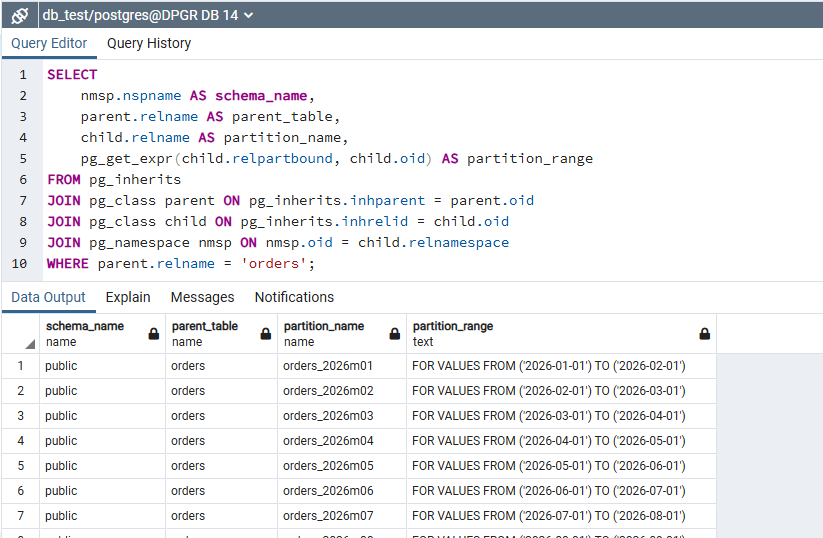This screenshot has width=823, height=538.
Task: Click range cell FROM '2026-06-01' TO '2026-07-01'
Action: (x=562, y=491)
